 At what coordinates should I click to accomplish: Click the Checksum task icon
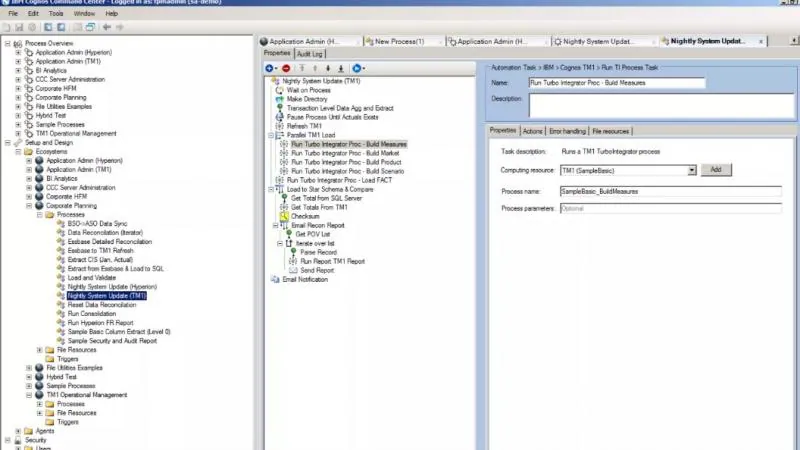click(x=284, y=216)
